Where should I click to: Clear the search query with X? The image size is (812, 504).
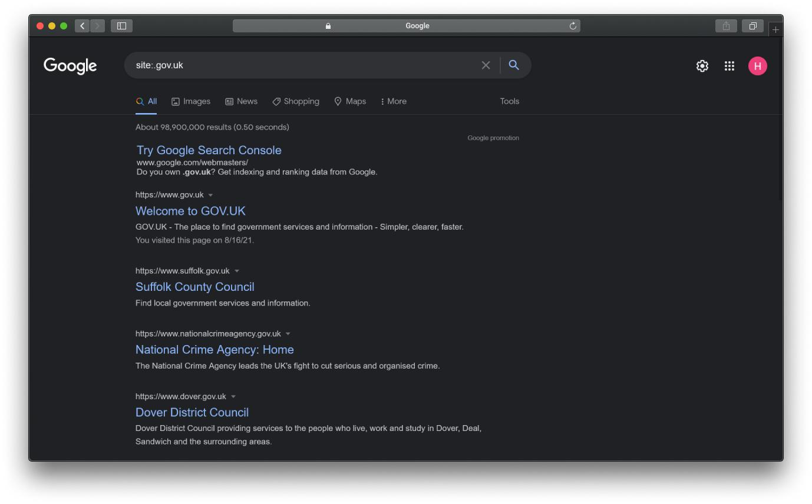[486, 65]
